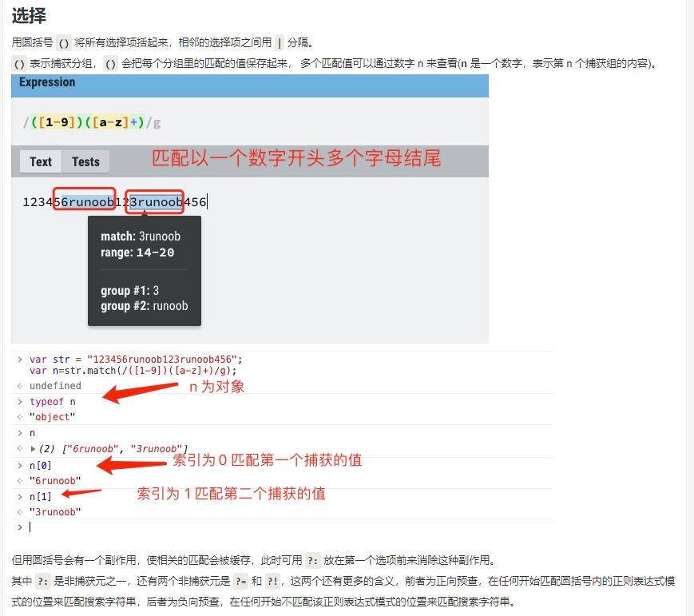Viewport: 694px width, 616px height.
Task: Click the output arrow beside "object"
Action: coord(18,416)
